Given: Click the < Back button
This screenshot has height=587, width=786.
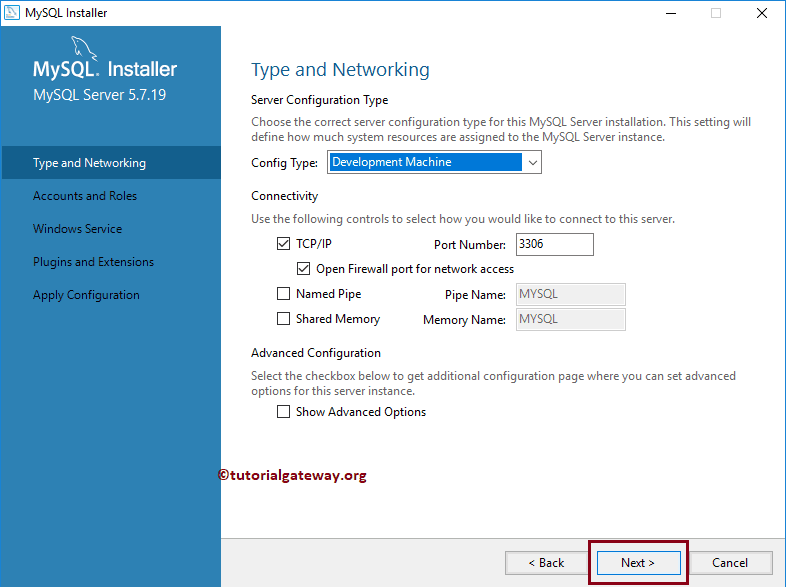Looking at the screenshot, I should tap(546, 563).
